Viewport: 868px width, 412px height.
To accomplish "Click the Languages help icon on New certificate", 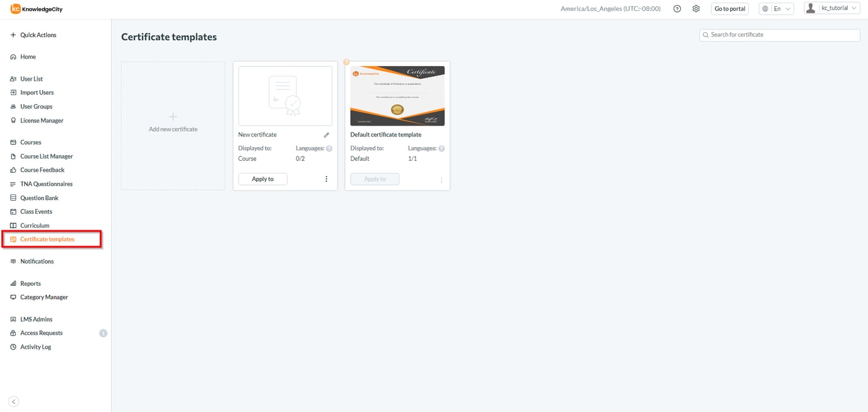I will [x=329, y=148].
